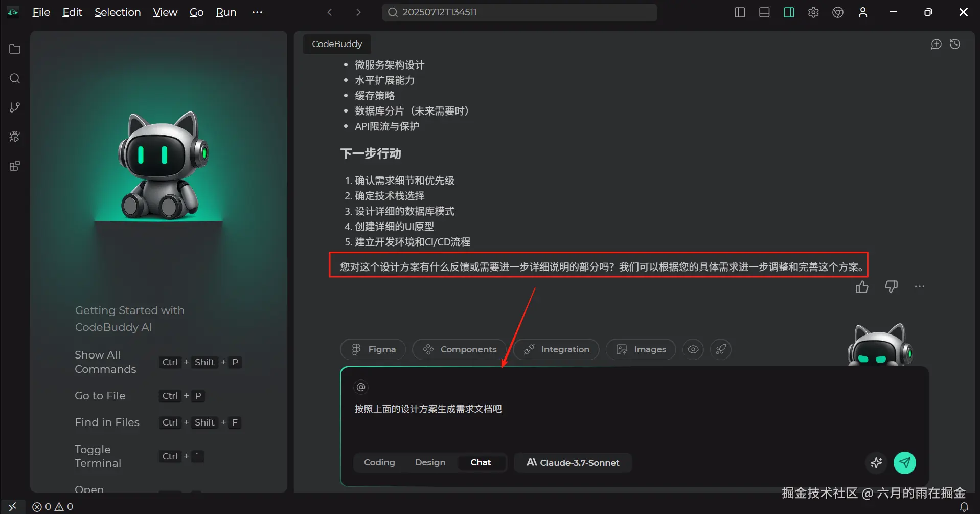980x514 pixels.
Task: Click the Components button
Action: [x=459, y=349]
